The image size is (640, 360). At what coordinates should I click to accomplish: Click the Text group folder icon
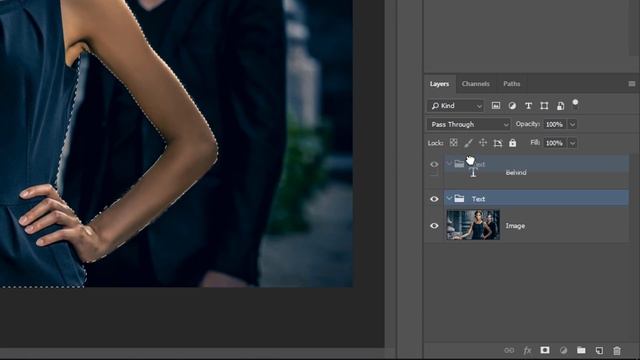460,198
